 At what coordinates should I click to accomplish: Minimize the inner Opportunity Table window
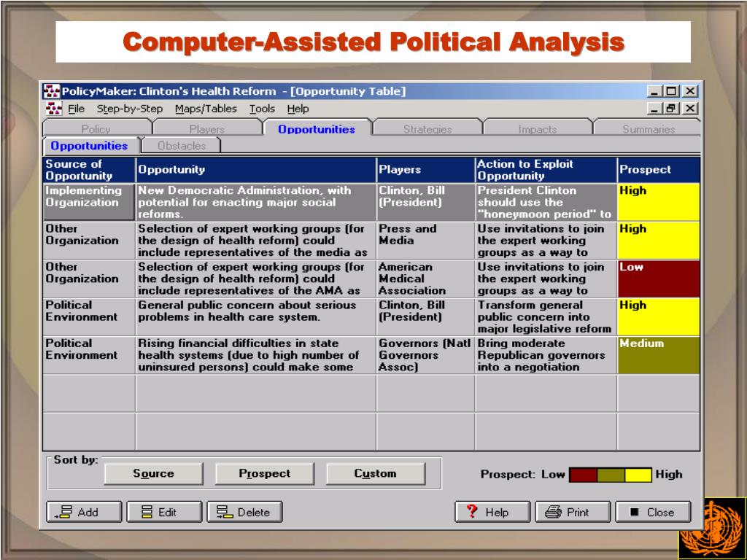[656, 109]
